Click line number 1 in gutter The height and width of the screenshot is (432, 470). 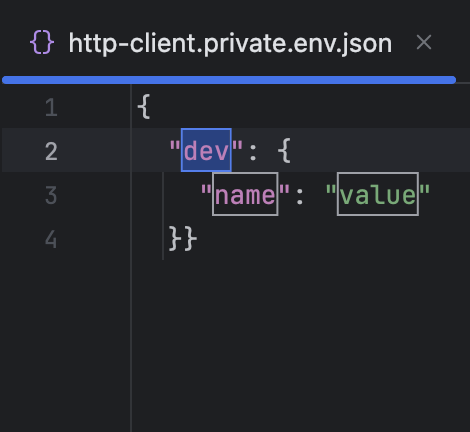[51, 108]
